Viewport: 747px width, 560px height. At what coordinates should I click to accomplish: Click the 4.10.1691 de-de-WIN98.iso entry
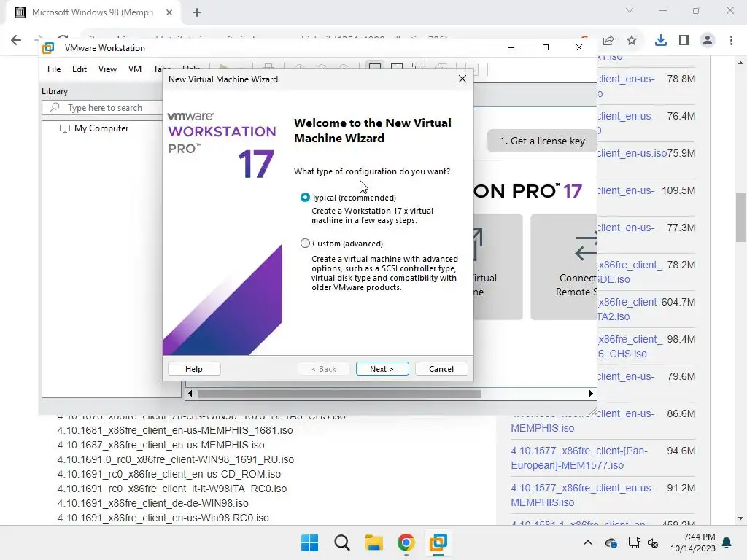(x=152, y=503)
